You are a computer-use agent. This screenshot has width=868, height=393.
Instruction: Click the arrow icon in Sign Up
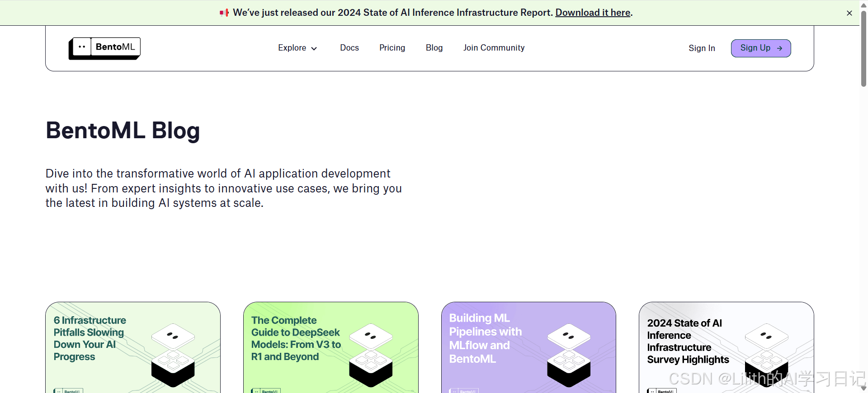pos(779,48)
